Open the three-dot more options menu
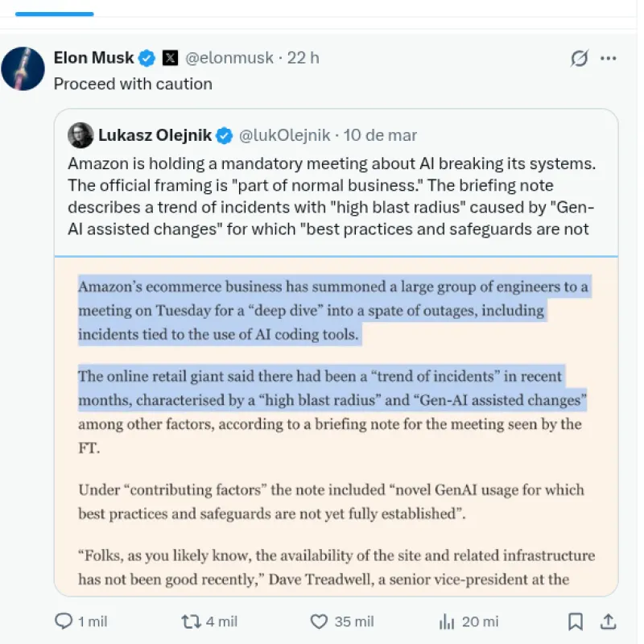 click(609, 58)
